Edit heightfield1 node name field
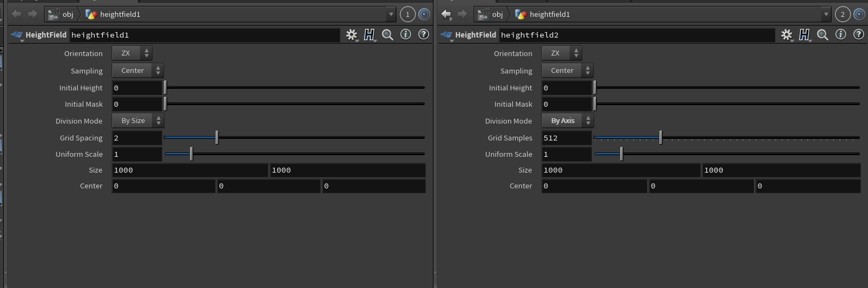Image resolution: width=868 pixels, height=288 pixels. click(205, 35)
